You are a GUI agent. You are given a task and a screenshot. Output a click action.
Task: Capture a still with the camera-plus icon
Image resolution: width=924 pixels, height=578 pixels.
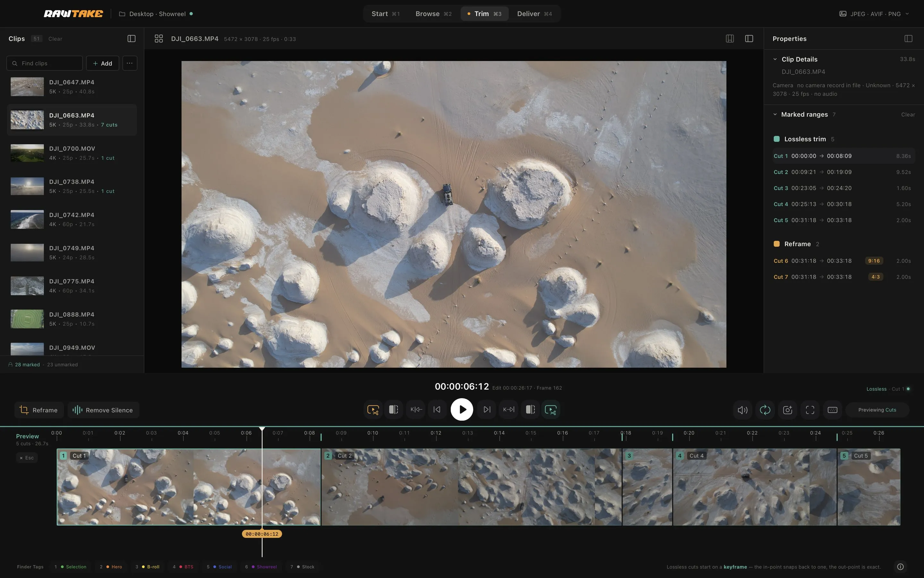coord(788,410)
